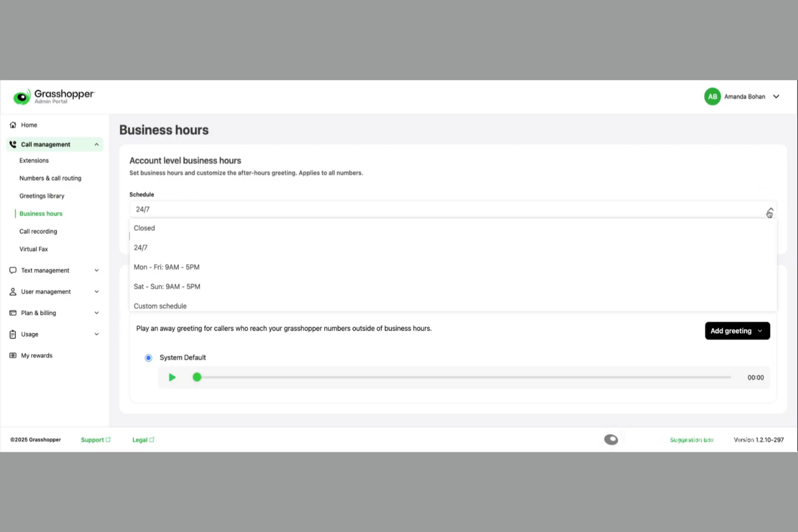Screen dimensions: 798x532
Task: Open the Add greeting dropdown arrow
Action: 760,330
